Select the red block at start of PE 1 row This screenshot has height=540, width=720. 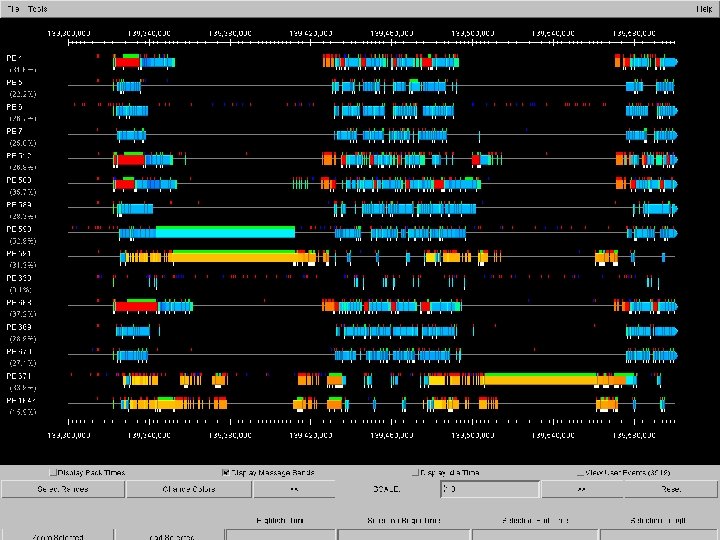128,62
